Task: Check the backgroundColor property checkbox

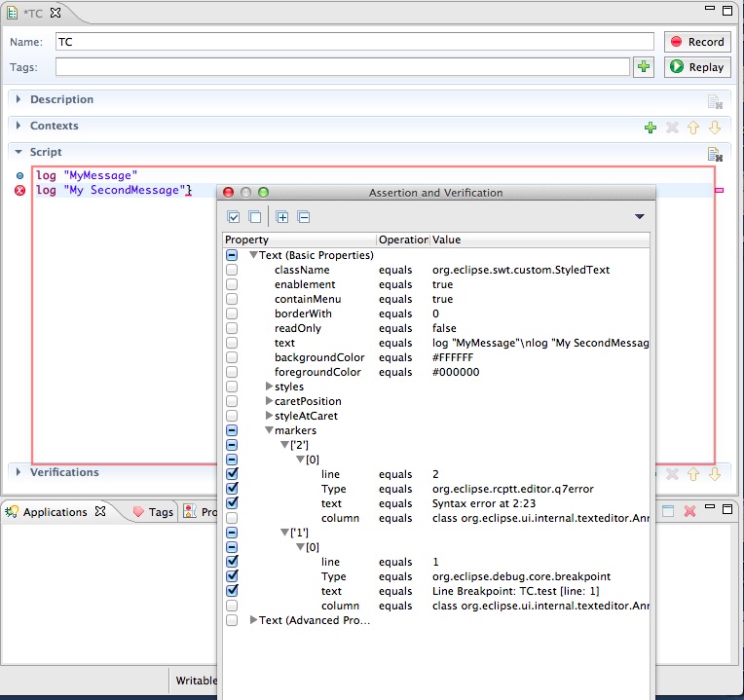Action: pos(232,357)
